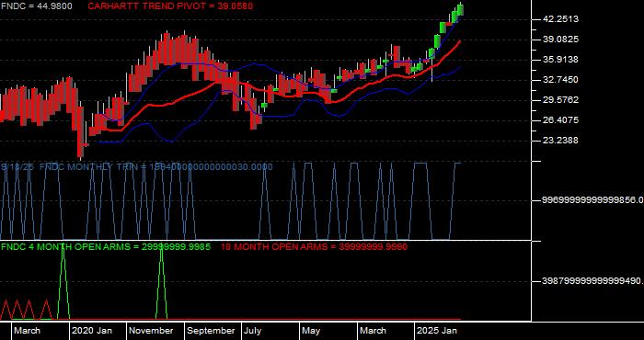
Task: Click the September date label
Action: coord(211,331)
